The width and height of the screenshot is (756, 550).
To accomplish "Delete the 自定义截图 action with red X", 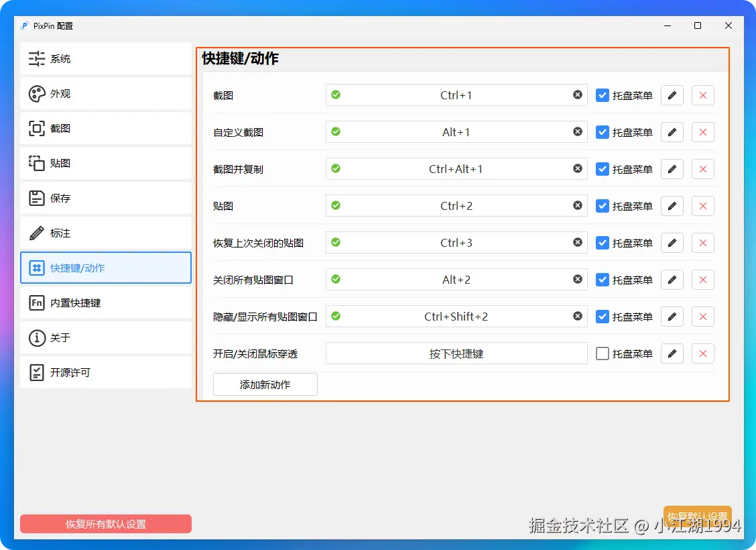I will coord(703,132).
